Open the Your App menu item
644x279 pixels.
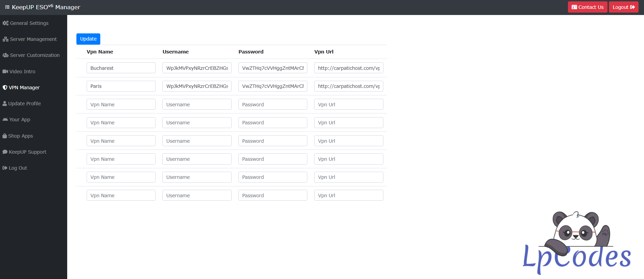point(19,120)
